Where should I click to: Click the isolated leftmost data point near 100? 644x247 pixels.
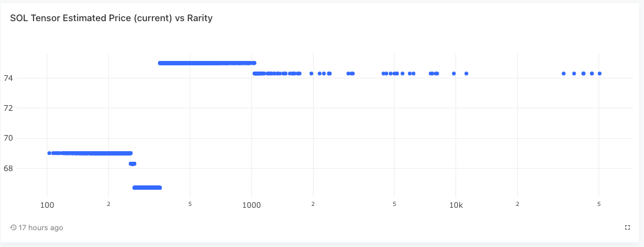click(x=49, y=153)
